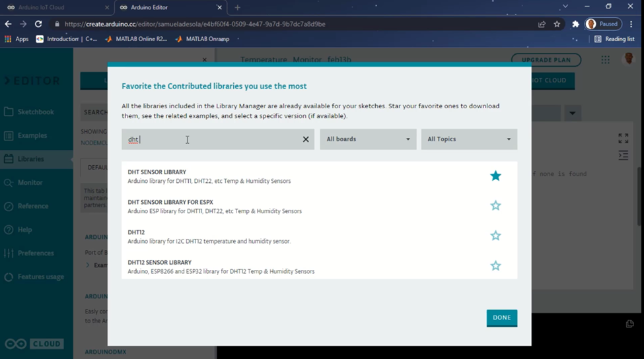This screenshot has width=644, height=359.
Task: Open Monitor in the editor sidebar
Action: [36, 183]
